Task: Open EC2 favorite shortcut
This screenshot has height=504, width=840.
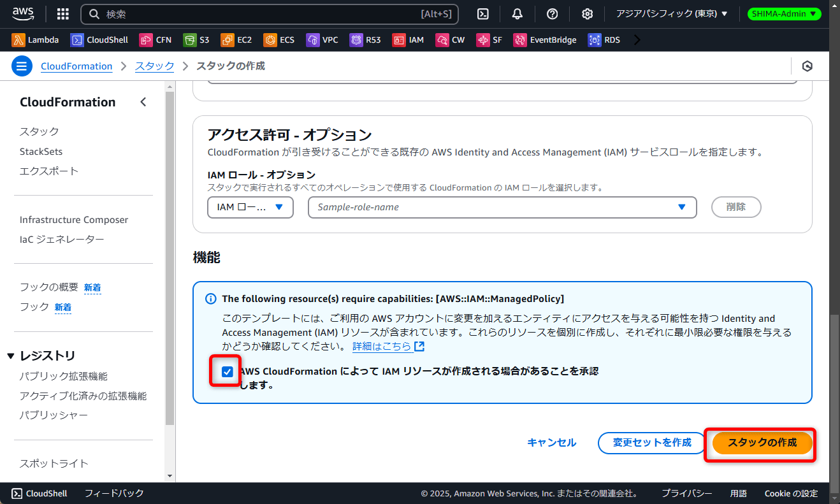Action: (236, 40)
